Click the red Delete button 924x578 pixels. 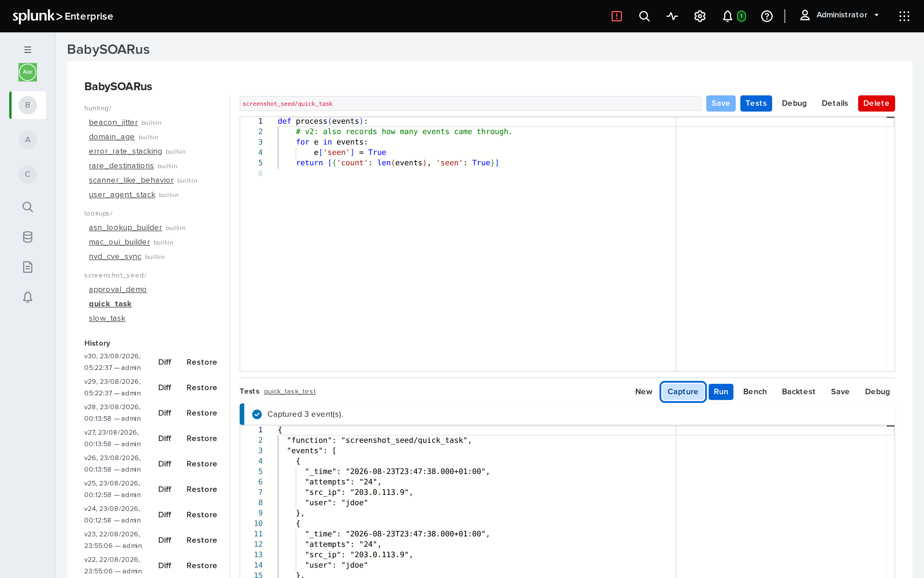point(876,103)
